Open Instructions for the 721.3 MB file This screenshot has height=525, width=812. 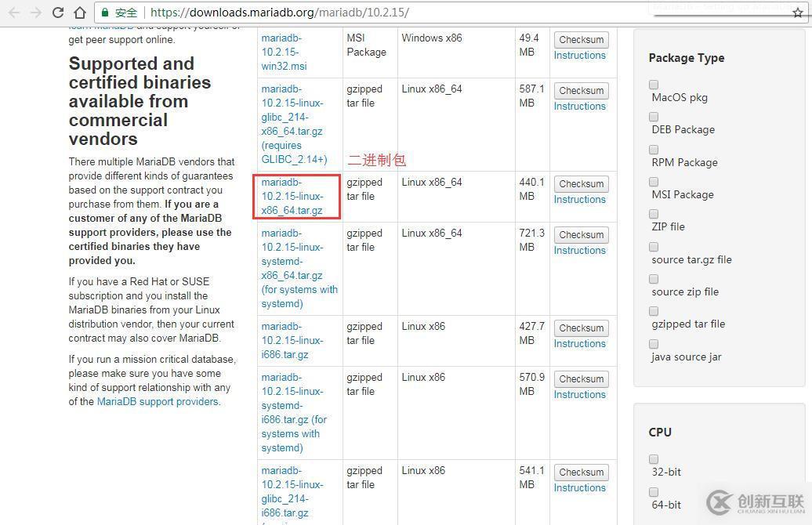(579, 251)
